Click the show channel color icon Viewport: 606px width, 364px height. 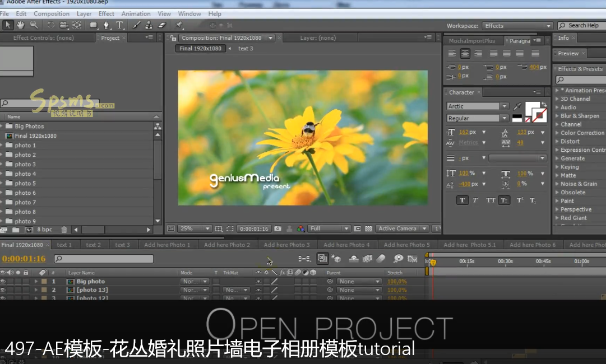click(x=300, y=228)
